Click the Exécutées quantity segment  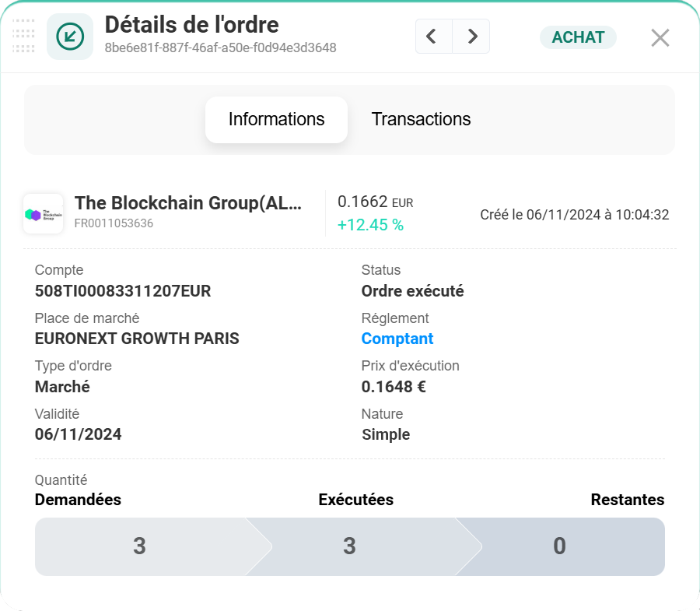[x=350, y=546]
